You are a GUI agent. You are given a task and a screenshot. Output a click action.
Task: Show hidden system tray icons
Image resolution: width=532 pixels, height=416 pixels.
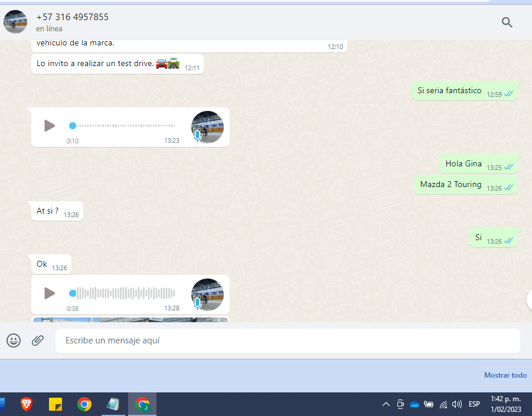[386, 404]
